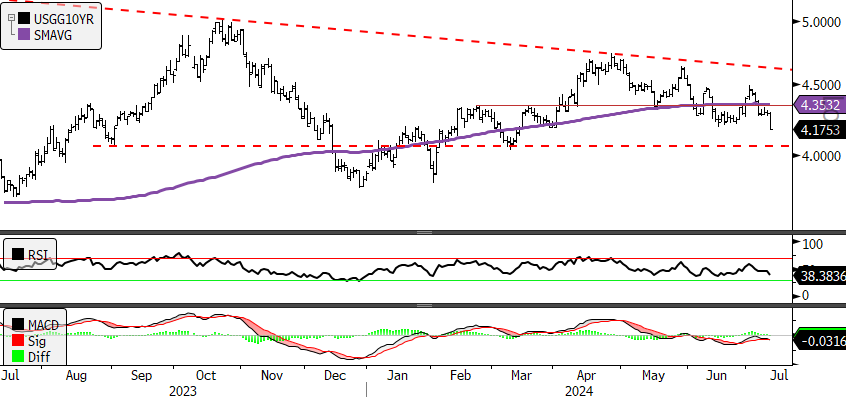The width and height of the screenshot is (846, 397).
Task: Click the 4.0000 y-axis label
Action: coord(820,156)
